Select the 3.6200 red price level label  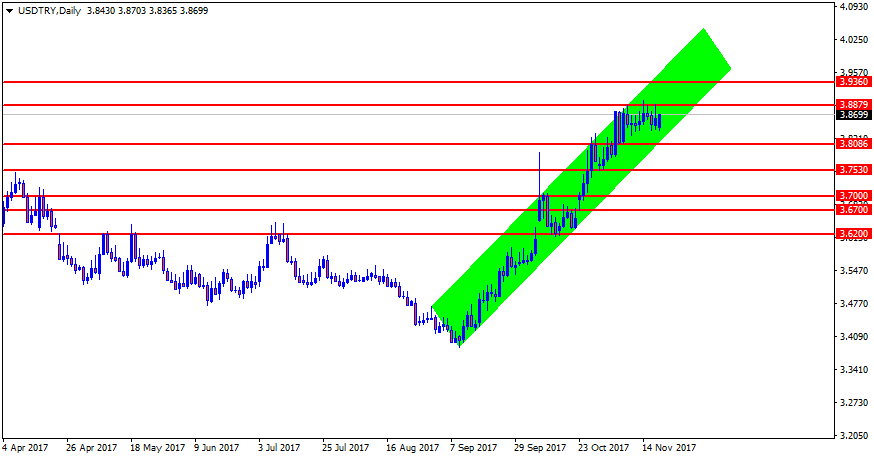853,234
